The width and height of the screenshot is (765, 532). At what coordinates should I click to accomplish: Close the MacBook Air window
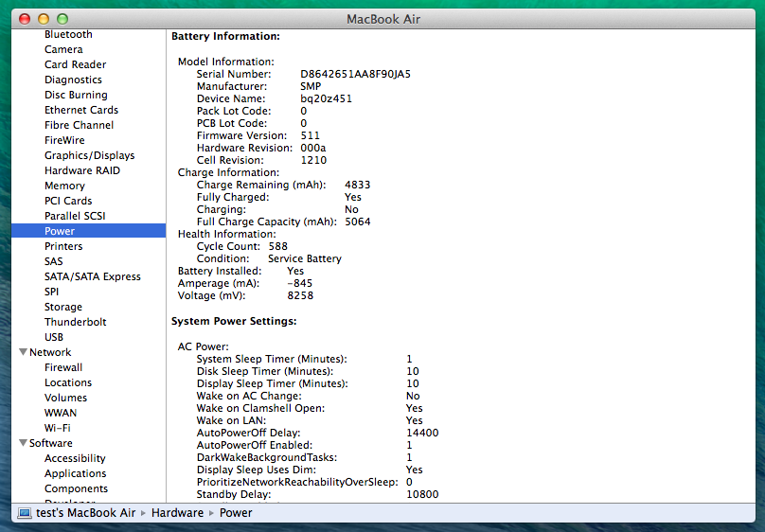click(x=25, y=19)
